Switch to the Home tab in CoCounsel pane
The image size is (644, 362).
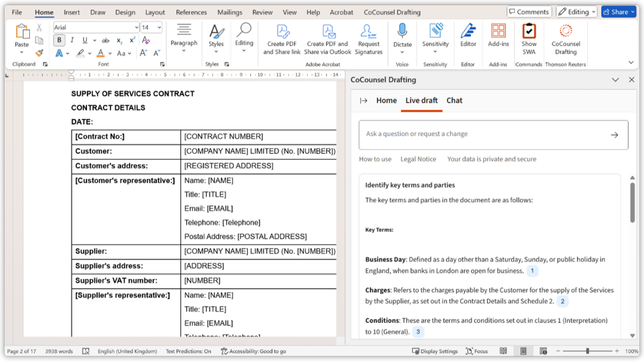click(x=386, y=101)
